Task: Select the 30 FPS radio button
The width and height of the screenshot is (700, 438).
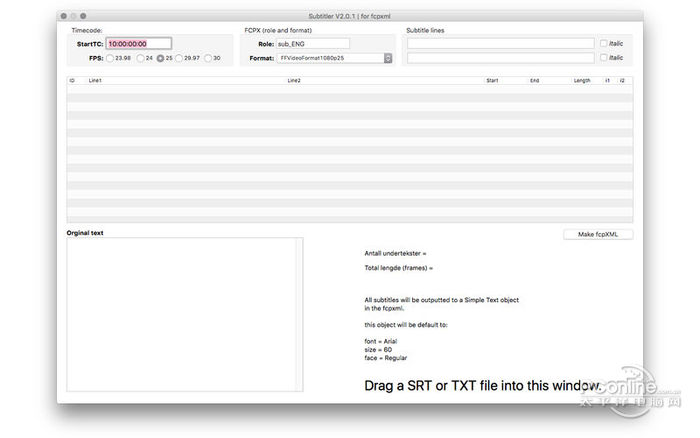Action: click(x=208, y=58)
